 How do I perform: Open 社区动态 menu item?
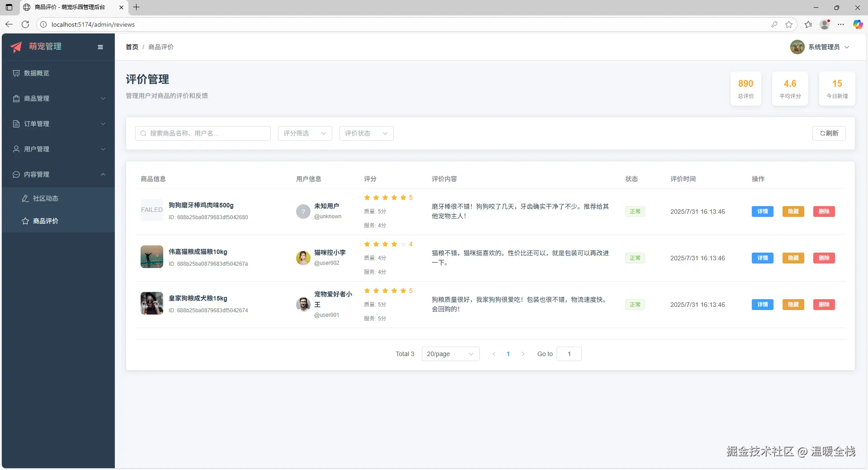58,198
